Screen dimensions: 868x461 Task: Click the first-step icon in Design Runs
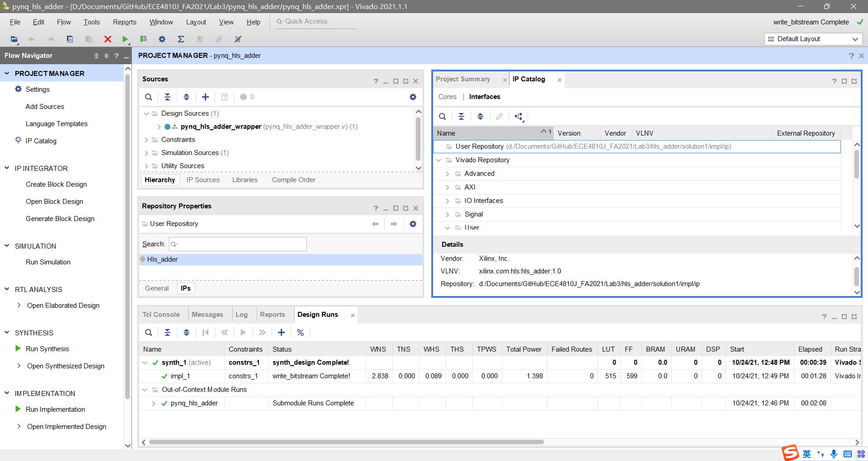pyautogui.click(x=205, y=332)
